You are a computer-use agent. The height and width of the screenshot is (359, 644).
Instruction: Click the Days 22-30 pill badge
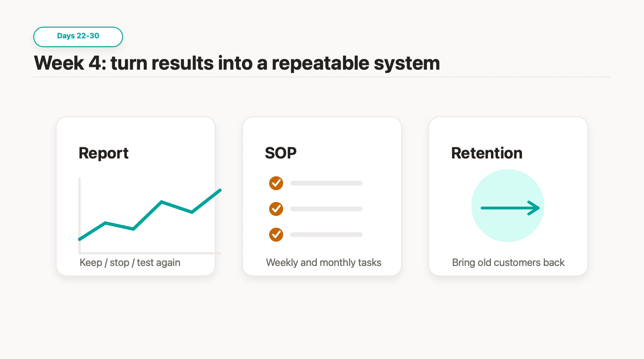[78, 36]
